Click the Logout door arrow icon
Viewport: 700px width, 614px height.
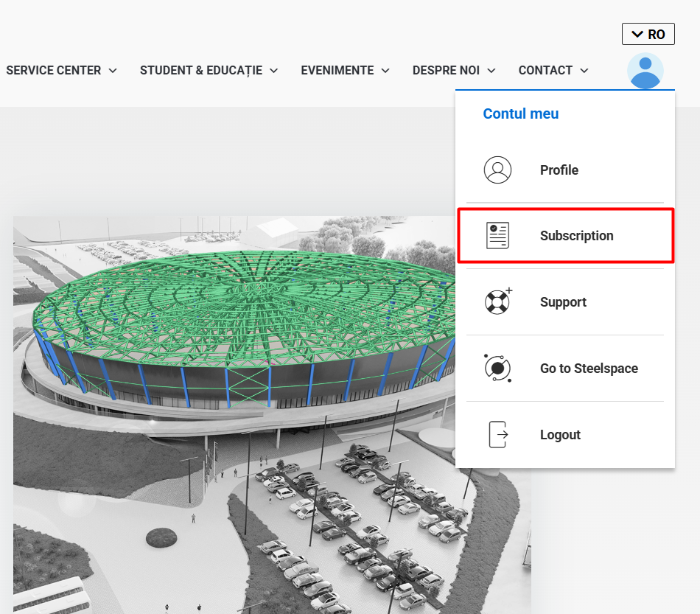pyautogui.click(x=498, y=434)
